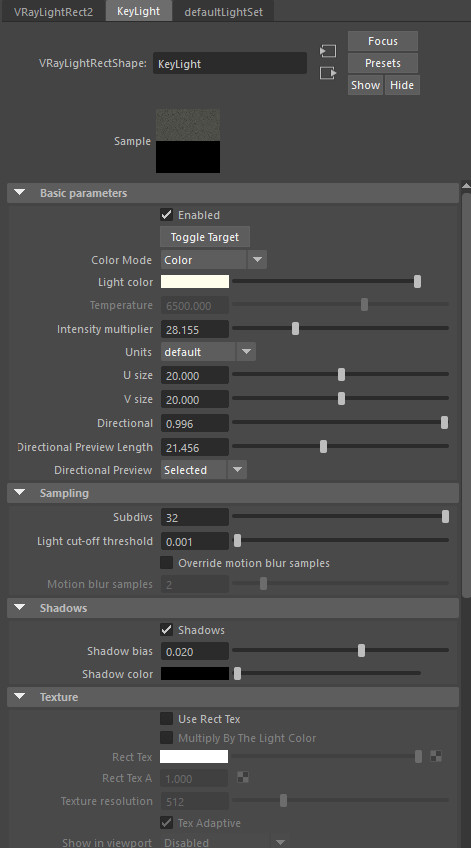The image size is (471, 848).
Task: Click the Shadow color slider handle
Action: click(237, 673)
